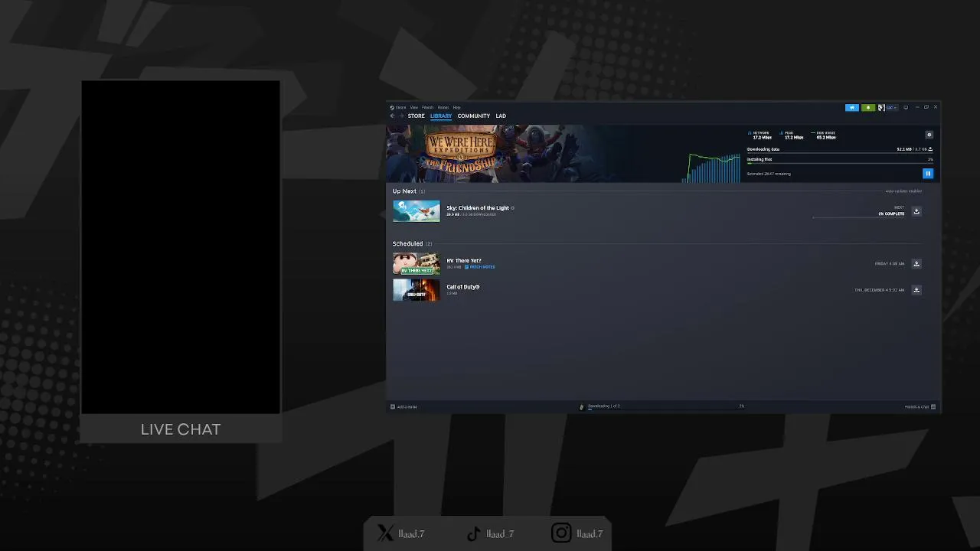
Task: Download Call of Duty now
Action: coord(916,289)
